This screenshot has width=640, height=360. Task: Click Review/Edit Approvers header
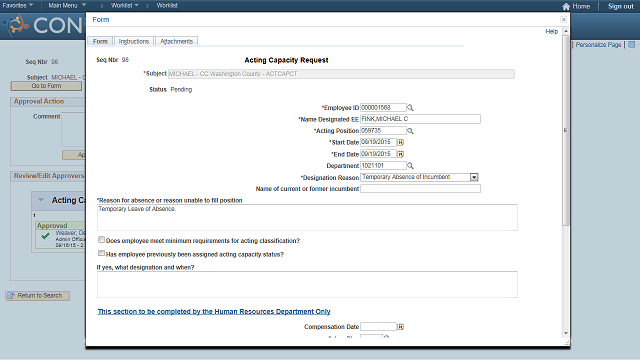click(x=49, y=176)
